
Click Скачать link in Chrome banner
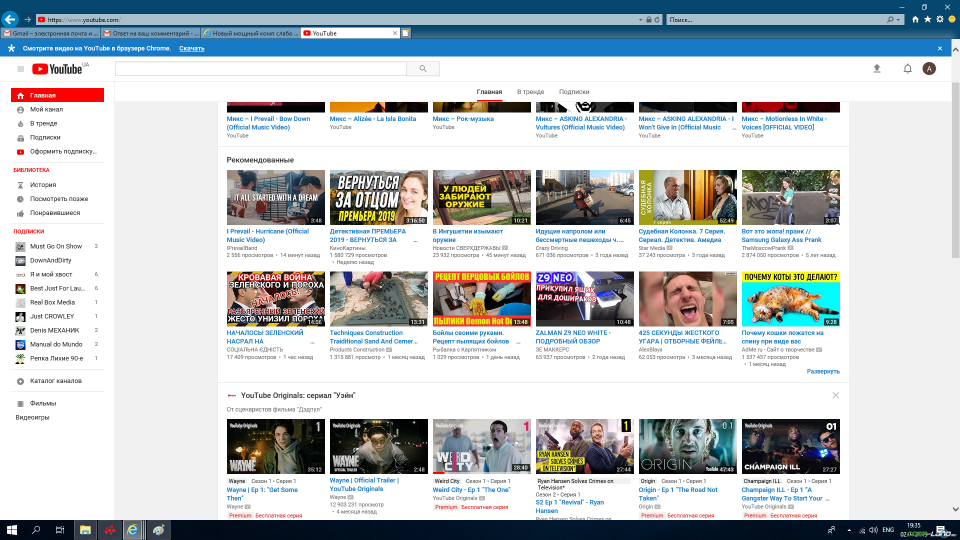click(x=192, y=48)
